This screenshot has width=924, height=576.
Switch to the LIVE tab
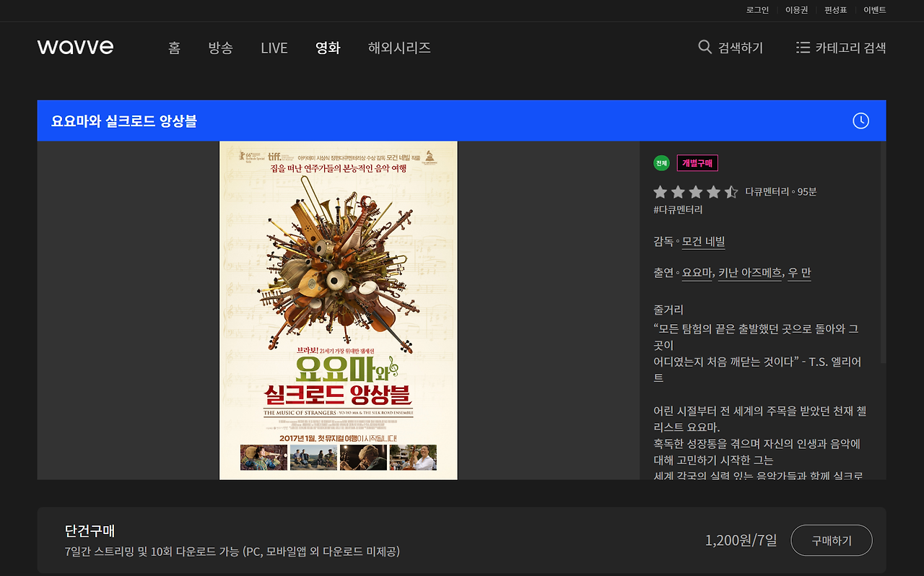point(274,48)
